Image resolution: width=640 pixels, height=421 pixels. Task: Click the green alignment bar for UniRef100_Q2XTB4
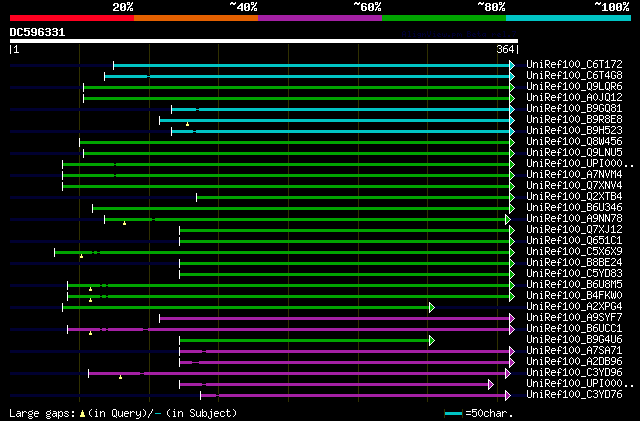(353, 198)
